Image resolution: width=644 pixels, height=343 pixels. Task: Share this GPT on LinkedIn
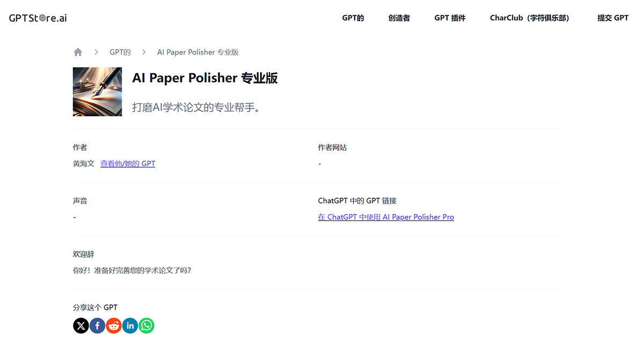[130, 325]
